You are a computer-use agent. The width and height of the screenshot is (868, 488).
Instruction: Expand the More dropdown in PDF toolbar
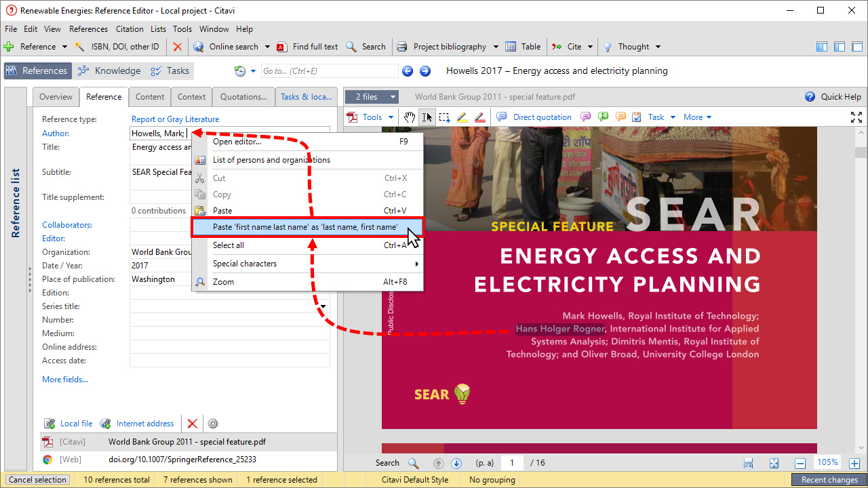pyautogui.click(x=697, y=117)
